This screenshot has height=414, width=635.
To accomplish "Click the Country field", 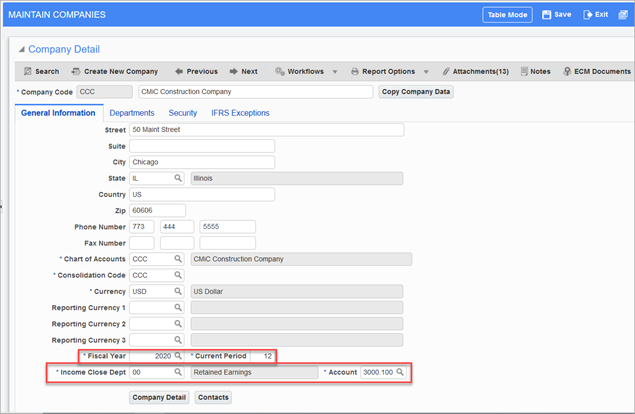I will [x=202, y=194].
